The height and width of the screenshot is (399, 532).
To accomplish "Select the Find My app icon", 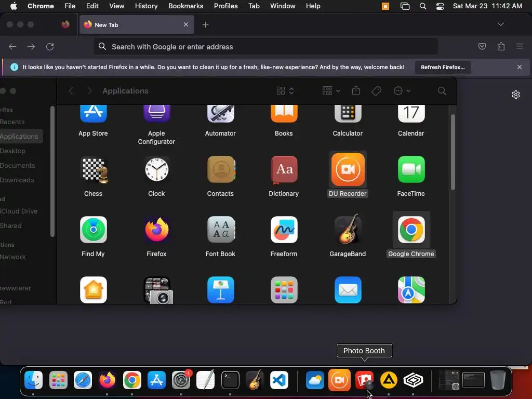I will pyautogui.click(x=94, y=230).
